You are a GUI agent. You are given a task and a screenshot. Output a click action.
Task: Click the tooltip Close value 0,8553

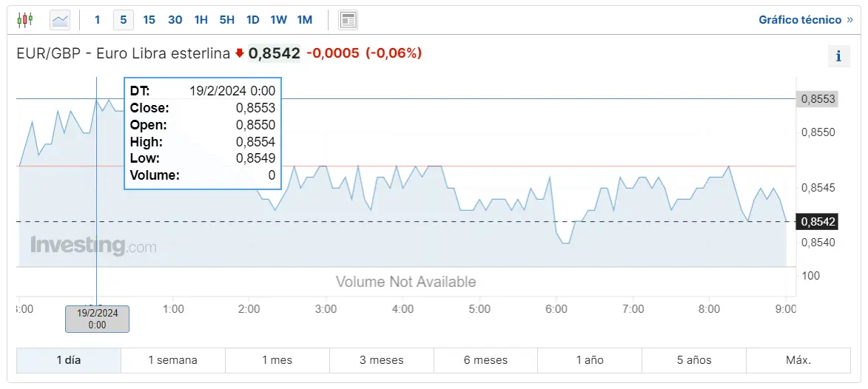[256, 109]
